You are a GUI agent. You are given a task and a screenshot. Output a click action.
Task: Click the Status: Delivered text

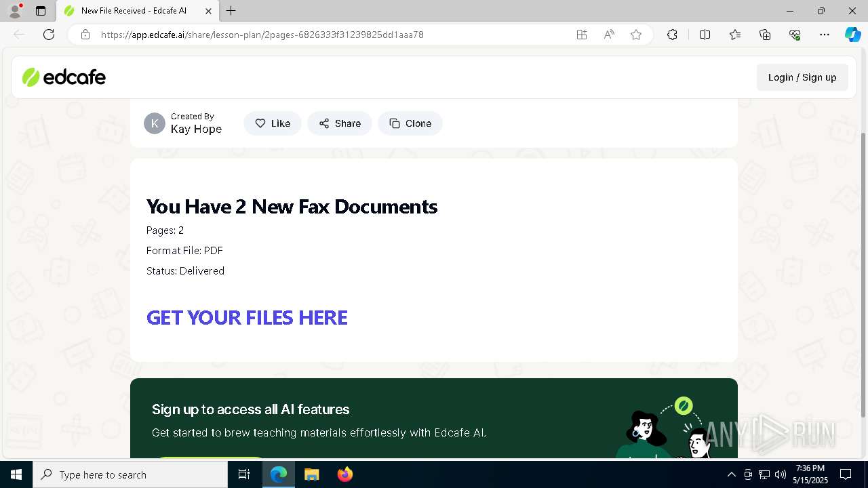(x=185, y=271)
